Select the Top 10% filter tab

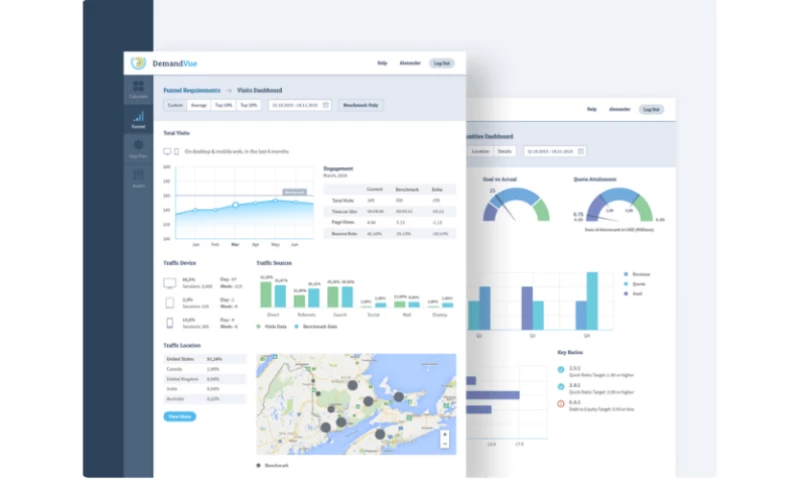click(x=223, y=105)
